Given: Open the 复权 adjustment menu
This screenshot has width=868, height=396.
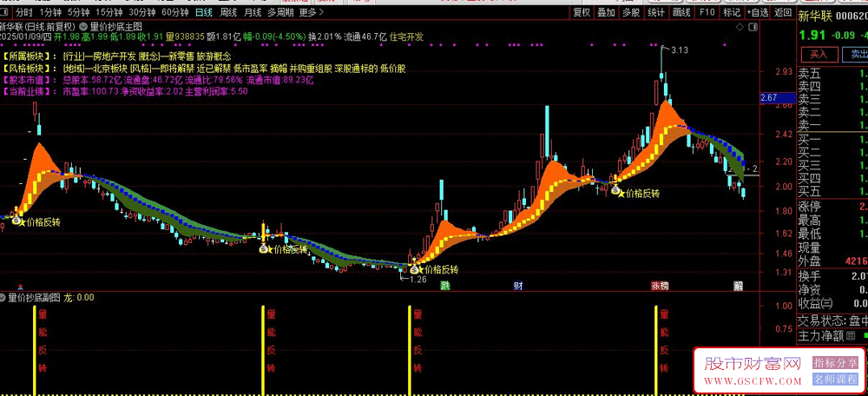Looking at the screenshot, I should pos(582,12).
